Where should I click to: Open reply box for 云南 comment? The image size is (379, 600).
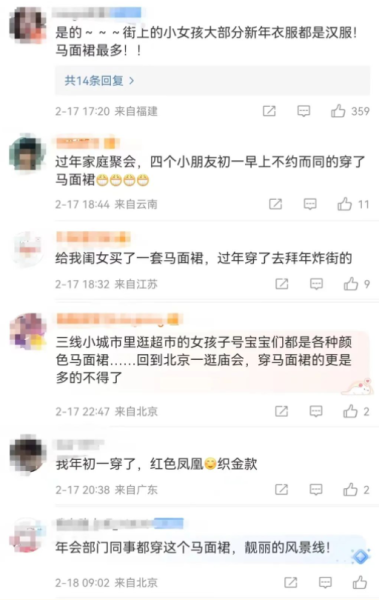[x=310, y=204]
